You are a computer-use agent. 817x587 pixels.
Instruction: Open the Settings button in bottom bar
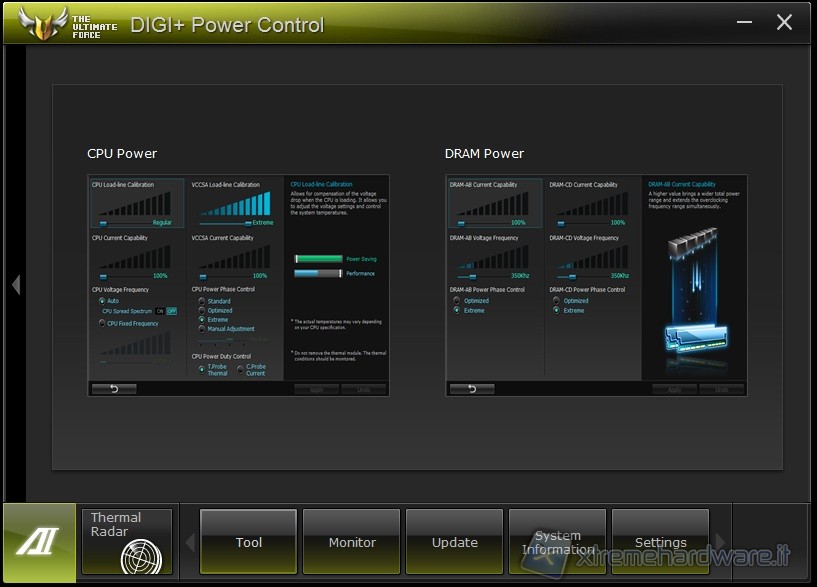pyautogui.click(x=660, y=542)
